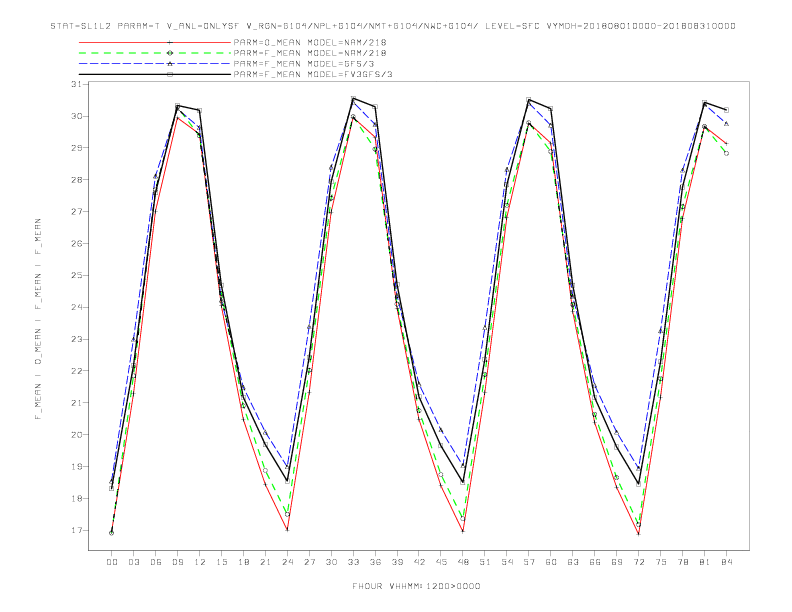Click y-axis tick label 24
The width and height of the screenshot is (792, 612).
click(76, 307)
